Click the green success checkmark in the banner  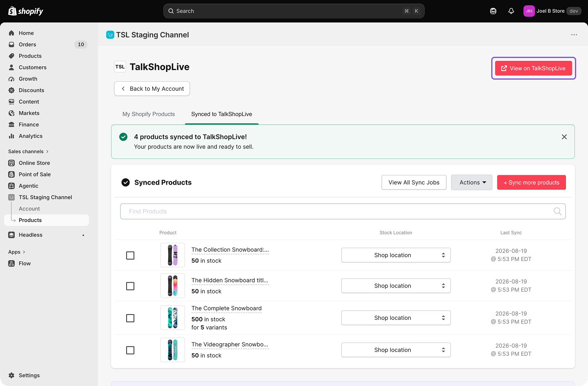pos(123,137)
